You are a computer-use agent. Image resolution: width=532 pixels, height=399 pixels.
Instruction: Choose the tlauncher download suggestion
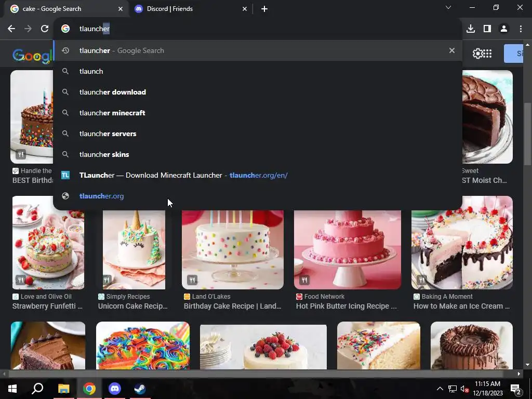[x=258, y=92]
